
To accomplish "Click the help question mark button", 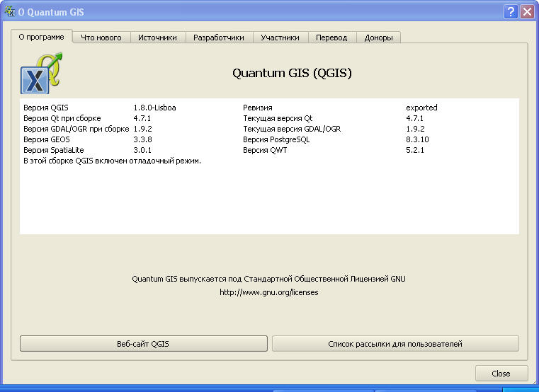I will click(x=511, y=12).
